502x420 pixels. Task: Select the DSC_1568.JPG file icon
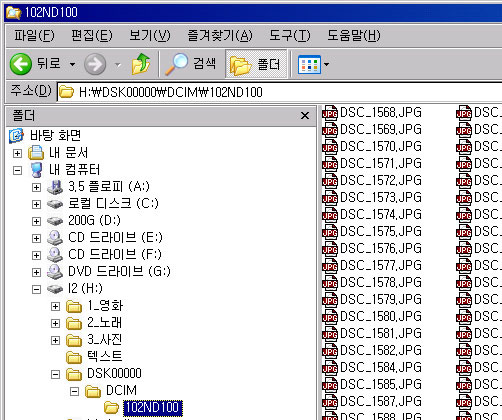tap(330, 113)
